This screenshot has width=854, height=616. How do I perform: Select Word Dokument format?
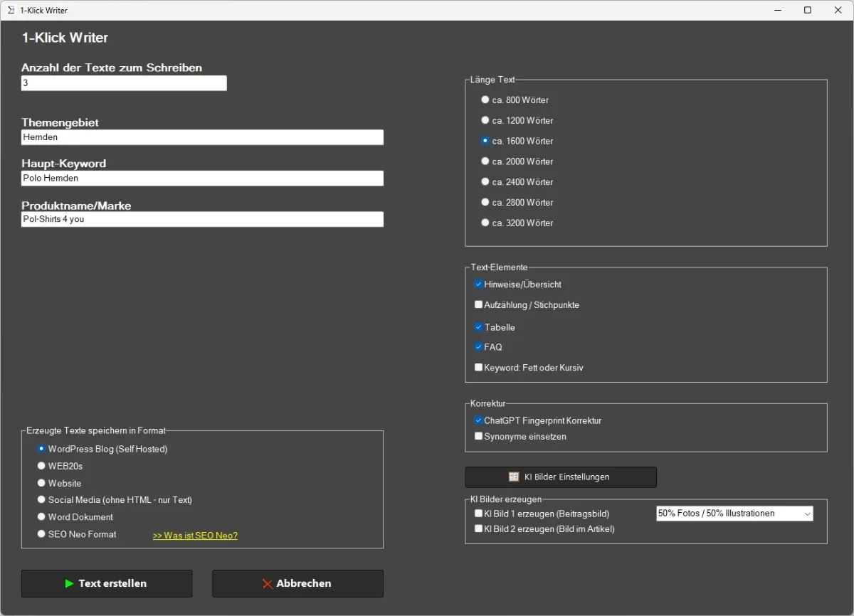[41, 516]
